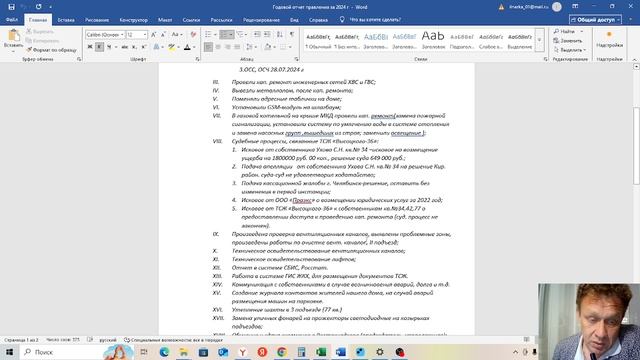Click the redo/repeat arrow in quick access toolbar

(38, 7)
